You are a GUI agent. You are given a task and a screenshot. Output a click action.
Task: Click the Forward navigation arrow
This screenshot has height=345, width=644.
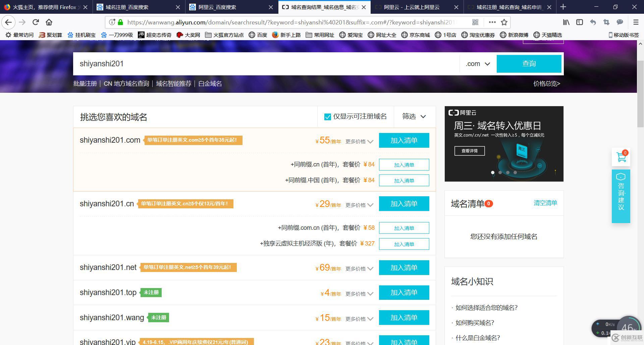[x=22, y=22]
